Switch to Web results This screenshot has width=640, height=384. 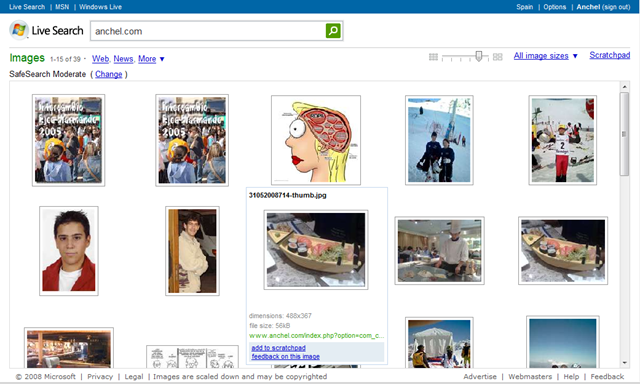click(x=100, y=59)
